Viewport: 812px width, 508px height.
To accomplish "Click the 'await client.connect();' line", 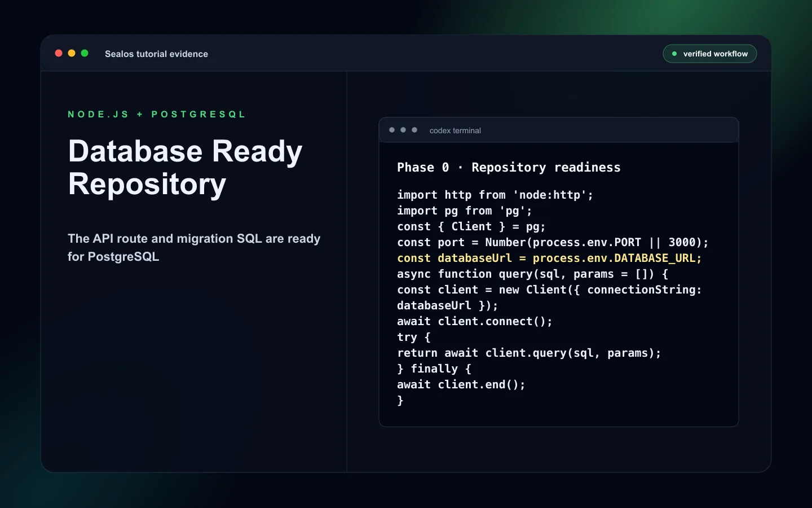I will pyautogui.click(x=475, y=321).
